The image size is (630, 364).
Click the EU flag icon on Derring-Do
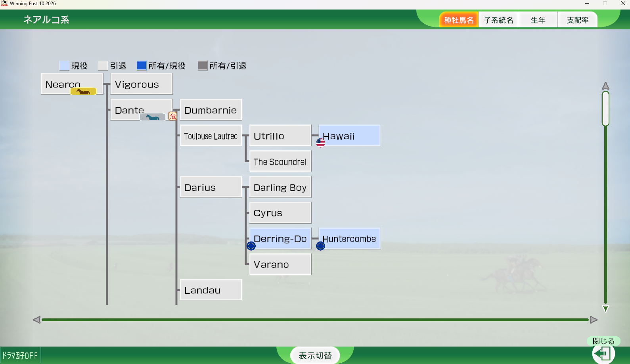(251, 246)
